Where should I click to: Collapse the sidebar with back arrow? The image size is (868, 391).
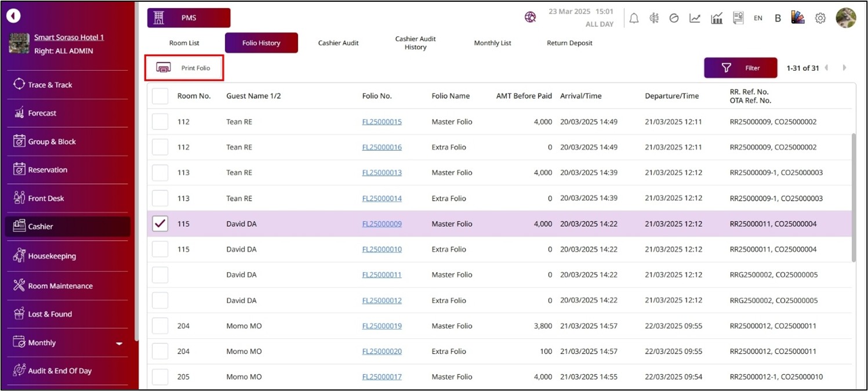(13, 16)
